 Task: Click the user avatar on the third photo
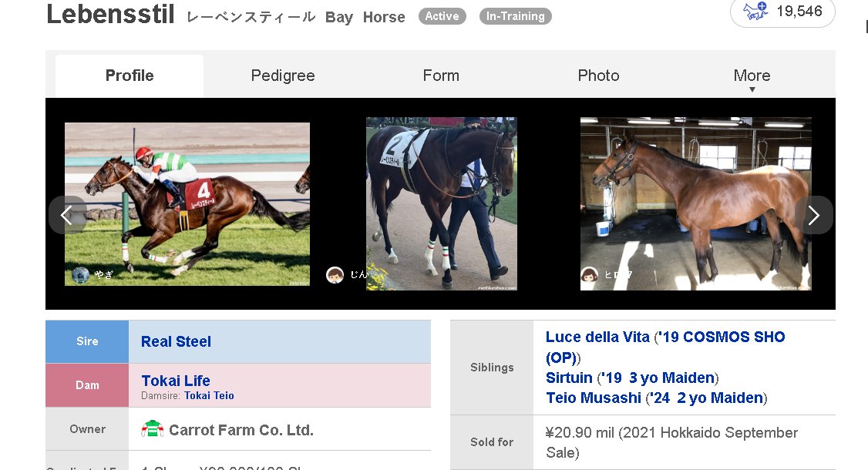point(590,274)
